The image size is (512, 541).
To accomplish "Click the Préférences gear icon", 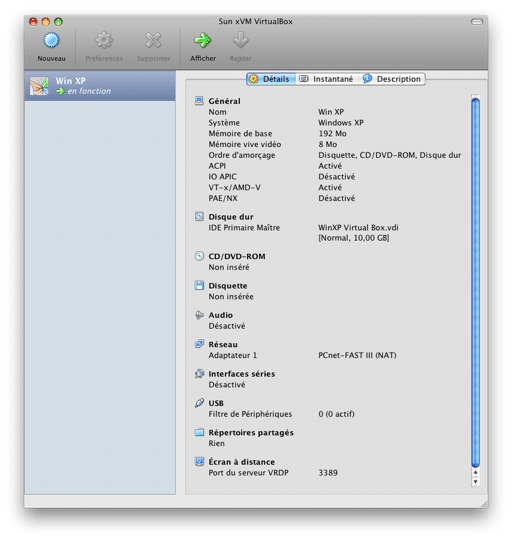I will [104, 40].
